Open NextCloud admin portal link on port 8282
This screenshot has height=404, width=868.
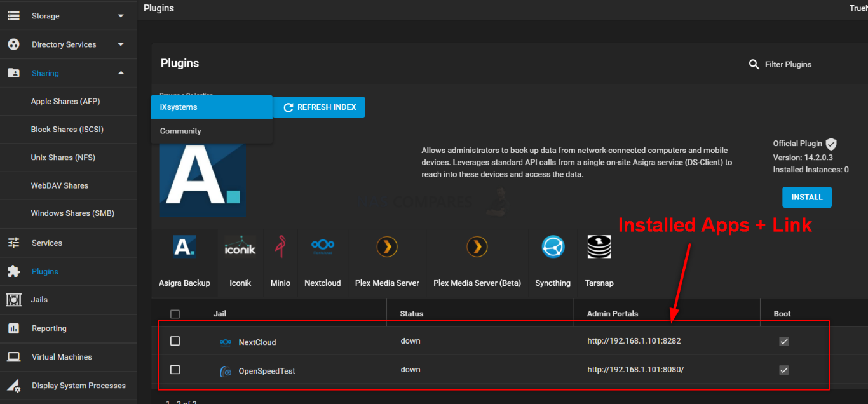pyautogui.click(x=634, y=341)
